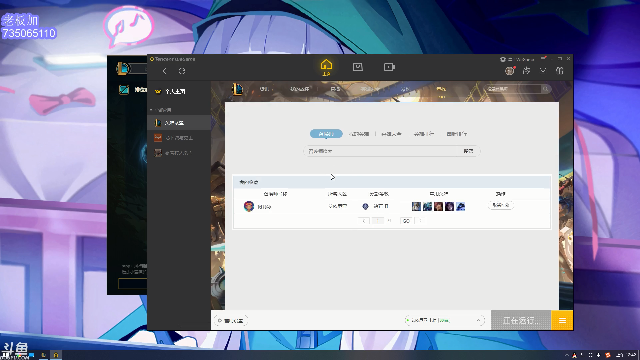Switch to the fourth tab in the search category row
Image resolution: width=640 pixels, height=360 pixels.
[x=424, y=134]
